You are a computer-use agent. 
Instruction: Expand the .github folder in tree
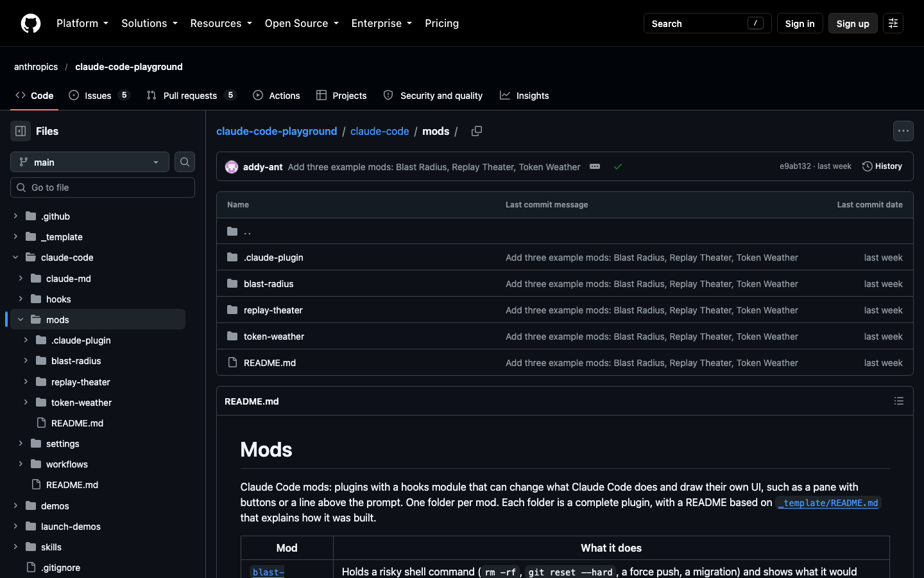[15, 216]
